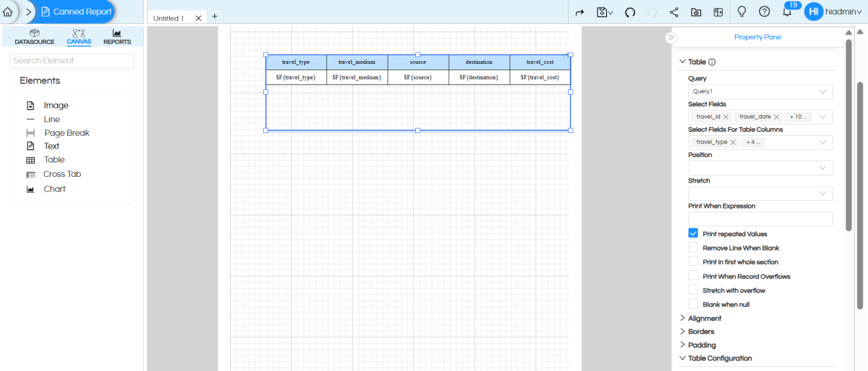Share the report via share icon

click(674, 12)
